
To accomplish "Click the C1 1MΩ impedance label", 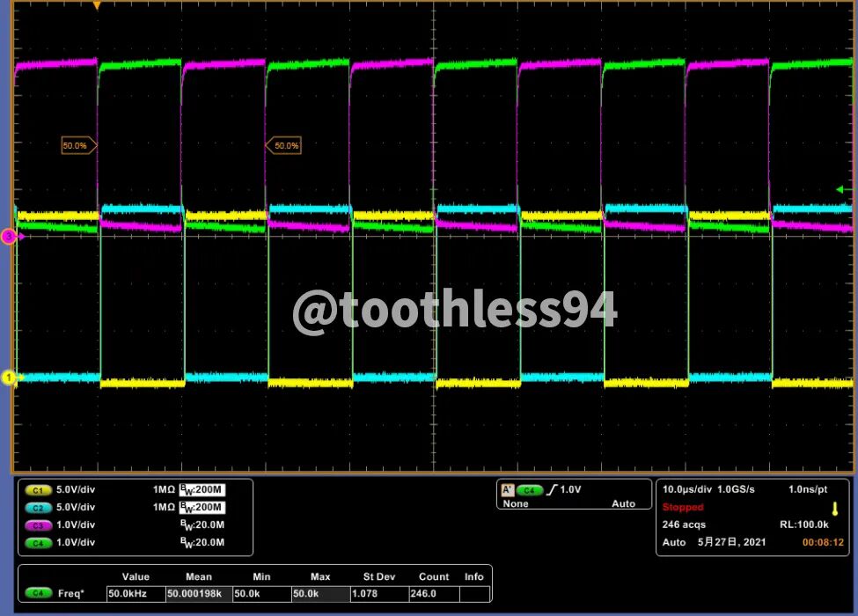I will tap(164, 489).
